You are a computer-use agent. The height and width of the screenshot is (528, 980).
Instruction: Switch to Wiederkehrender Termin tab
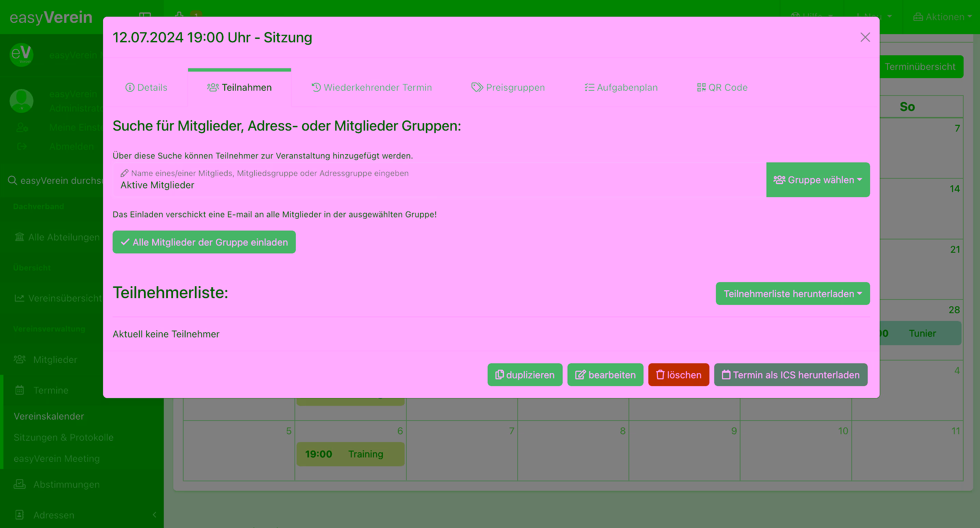tap(372, 88)
